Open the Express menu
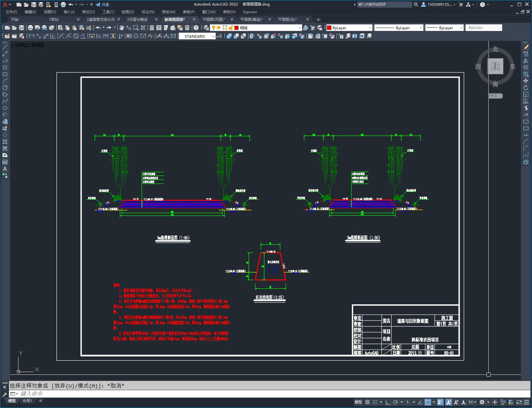 click(250, 12)
